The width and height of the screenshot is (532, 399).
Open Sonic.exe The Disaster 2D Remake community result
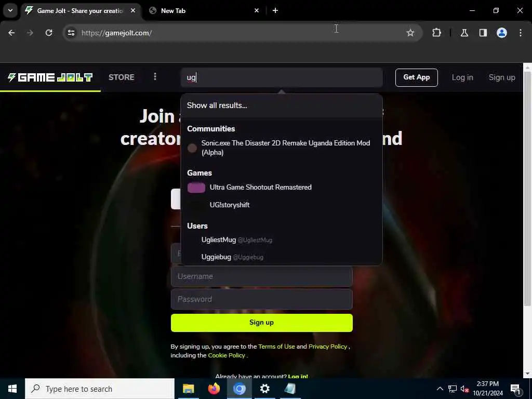(x=282, y=148)
